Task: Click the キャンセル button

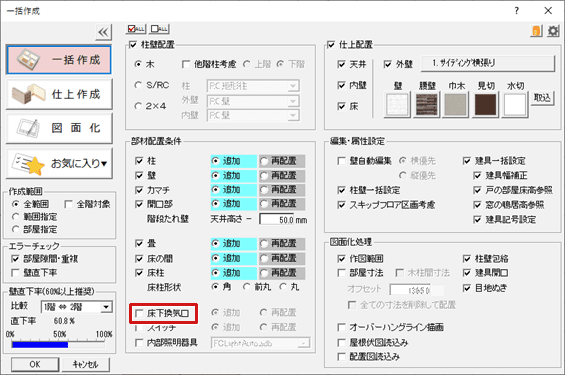Action: (85, 364)
